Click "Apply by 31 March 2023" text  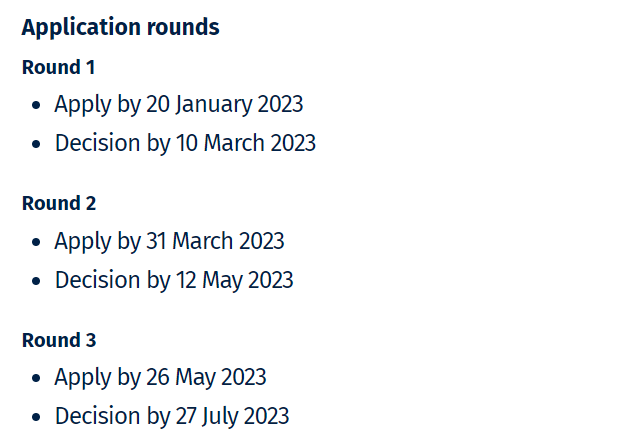pyautogui.click(x=169, y=241)
